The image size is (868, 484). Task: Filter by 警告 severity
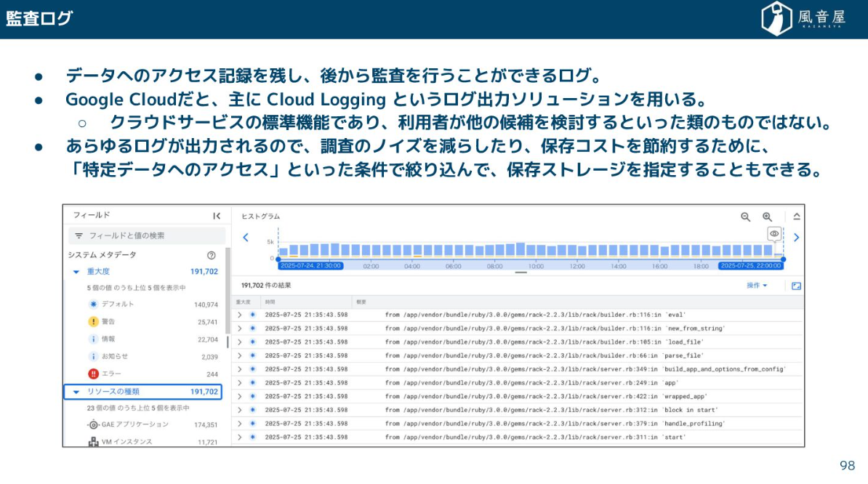click(x=108, y=321)
